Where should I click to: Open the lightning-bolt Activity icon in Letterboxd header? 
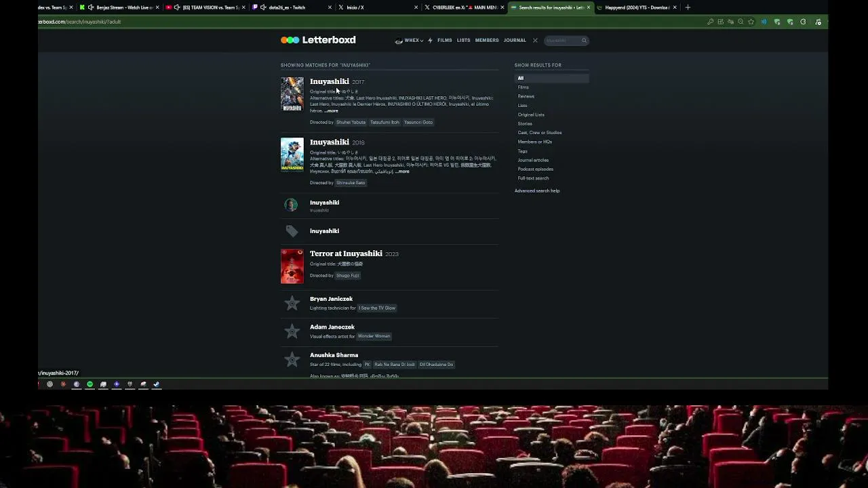430,41
